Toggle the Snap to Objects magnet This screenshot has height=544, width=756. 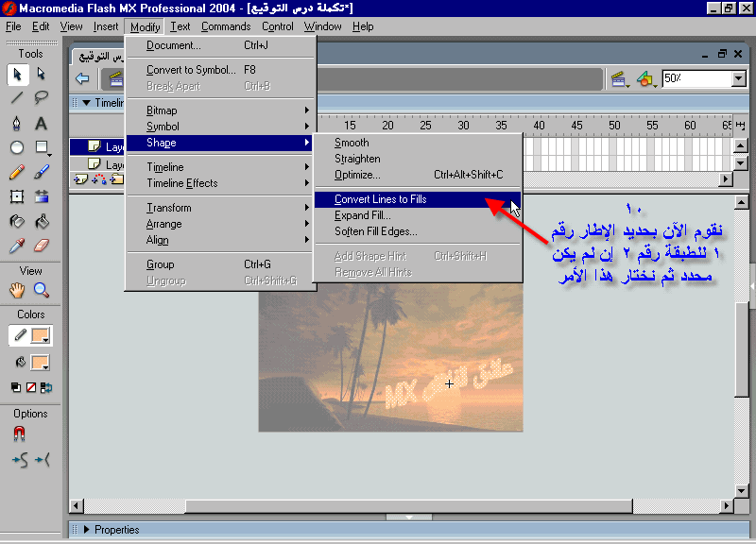click(x=19, y=433)
